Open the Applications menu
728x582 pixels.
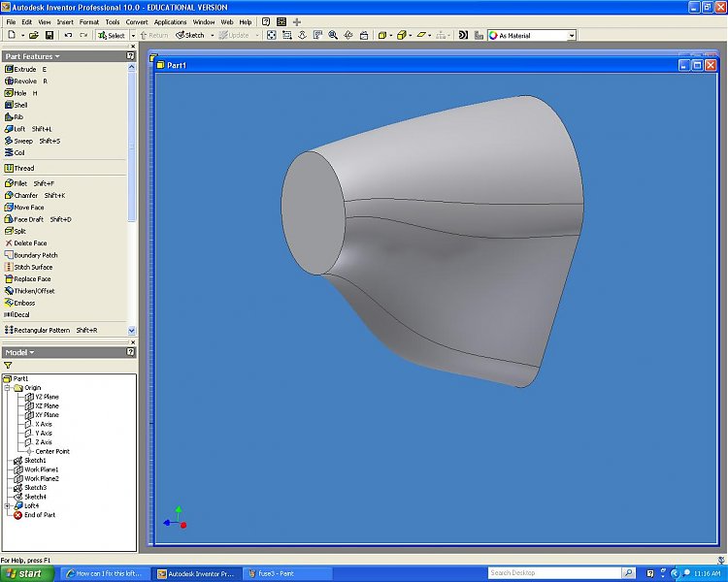[x=170, y=21]
